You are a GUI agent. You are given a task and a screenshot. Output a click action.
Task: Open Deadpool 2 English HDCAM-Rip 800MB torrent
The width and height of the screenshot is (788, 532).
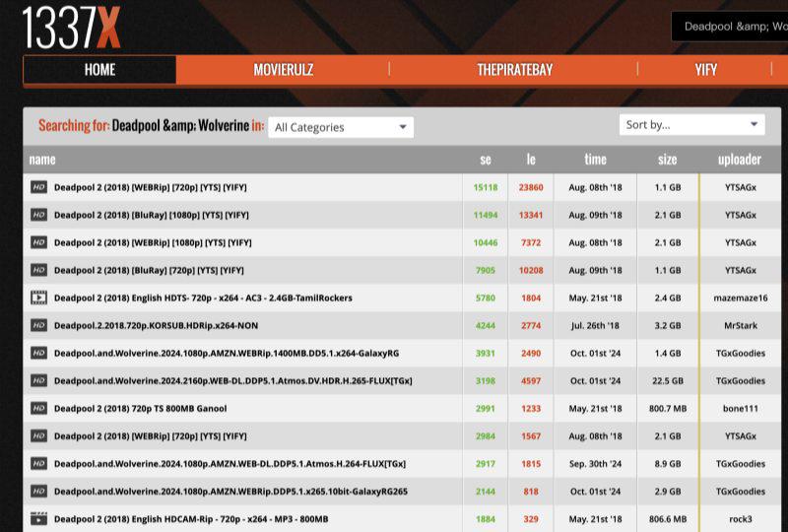191,519
